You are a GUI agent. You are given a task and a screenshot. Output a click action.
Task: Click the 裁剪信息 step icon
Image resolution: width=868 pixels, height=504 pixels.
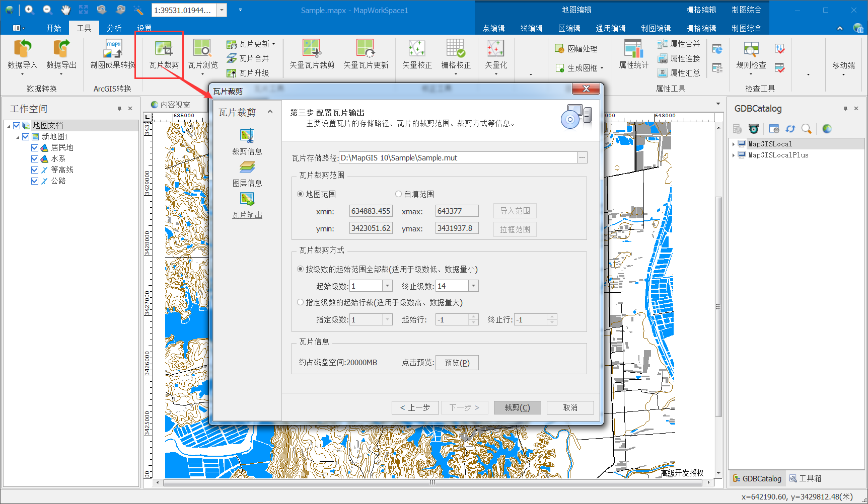point(247,135)
